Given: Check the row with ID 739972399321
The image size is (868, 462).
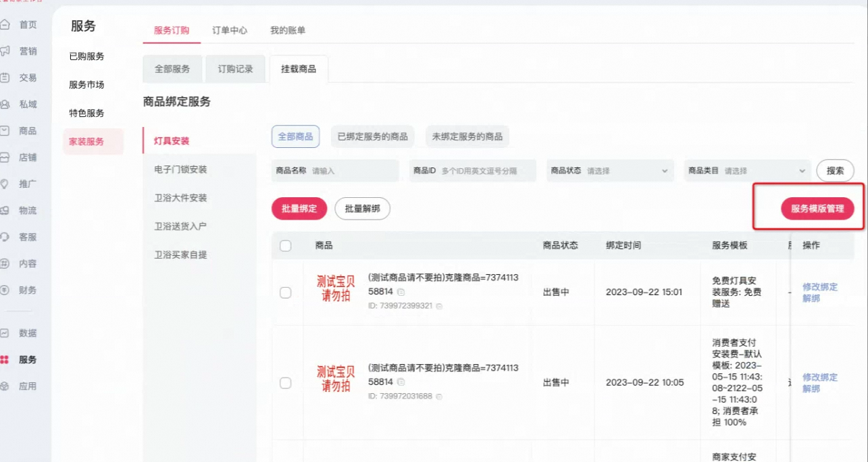Looking at the screenshot, I should point(285,292).
